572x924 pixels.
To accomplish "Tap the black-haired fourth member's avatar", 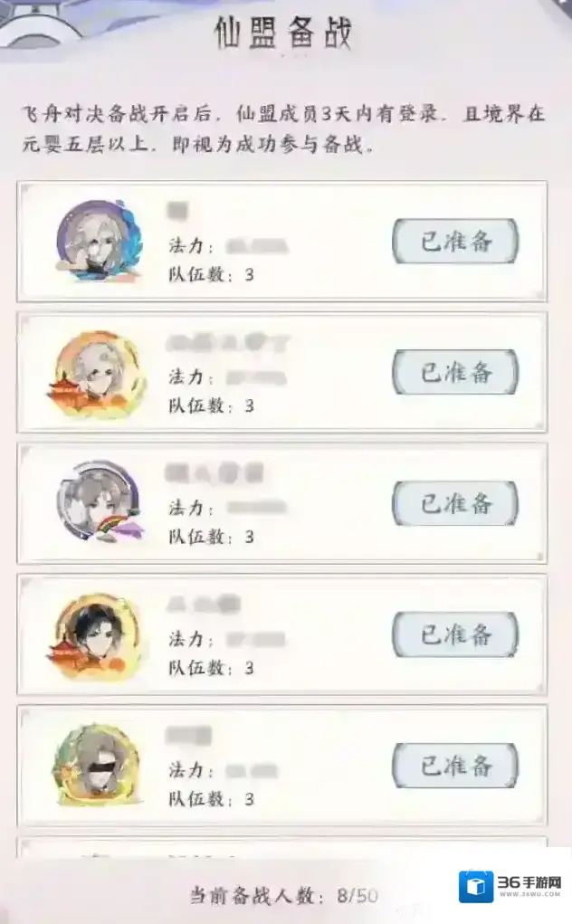I will click(x=96, y=635).
